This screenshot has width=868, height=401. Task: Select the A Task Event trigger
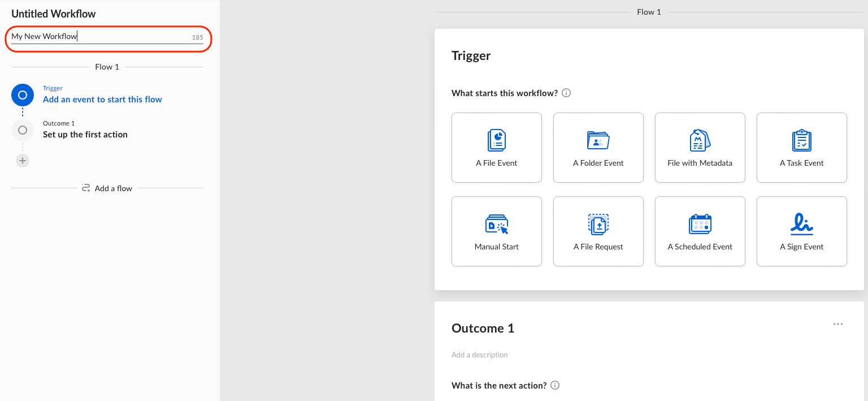click(x=801, y=148)
